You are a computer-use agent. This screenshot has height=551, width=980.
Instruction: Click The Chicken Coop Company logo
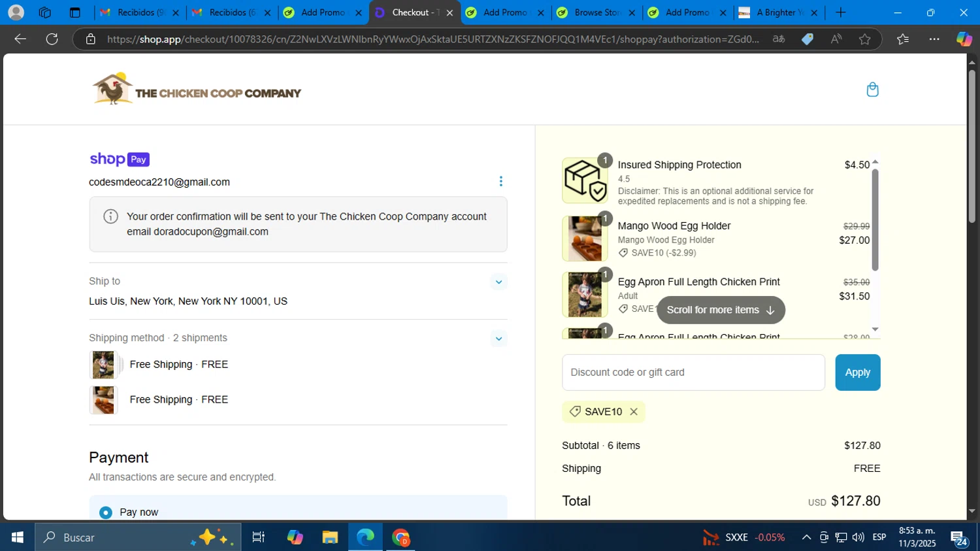pos(197,89)
